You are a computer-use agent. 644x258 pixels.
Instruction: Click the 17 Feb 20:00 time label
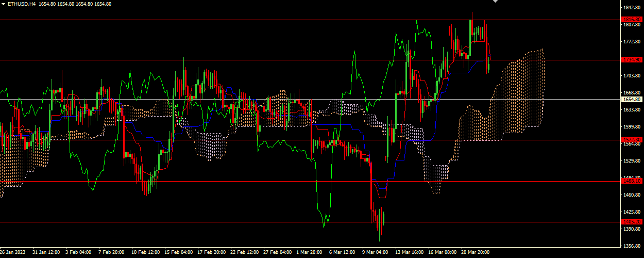212,253
